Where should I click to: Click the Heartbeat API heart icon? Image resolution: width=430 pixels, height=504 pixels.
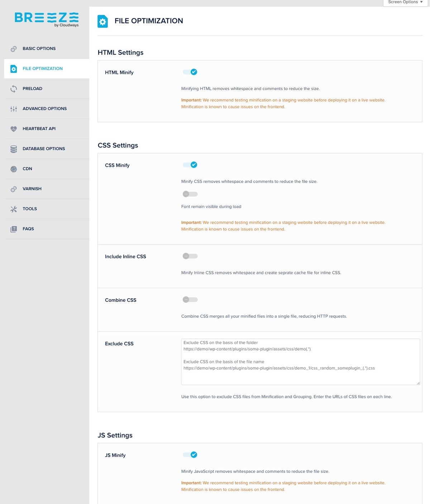tap(14, 129)
